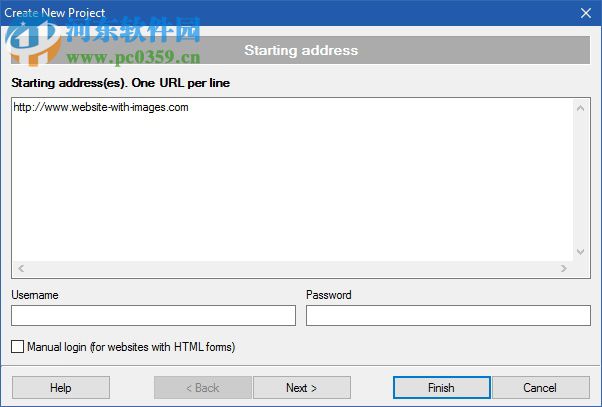Focus the Username input field
Screen dimensions: 602x407
[x=153, y=315]
